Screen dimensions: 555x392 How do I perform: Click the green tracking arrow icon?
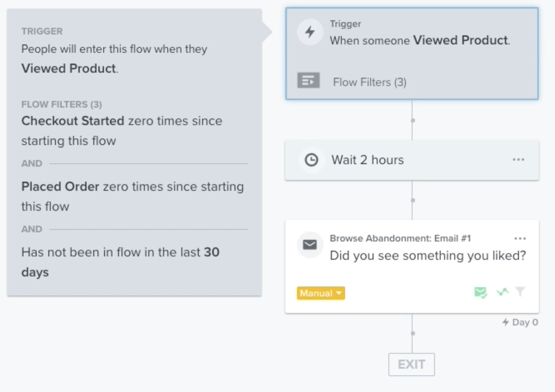click(502, 292)
